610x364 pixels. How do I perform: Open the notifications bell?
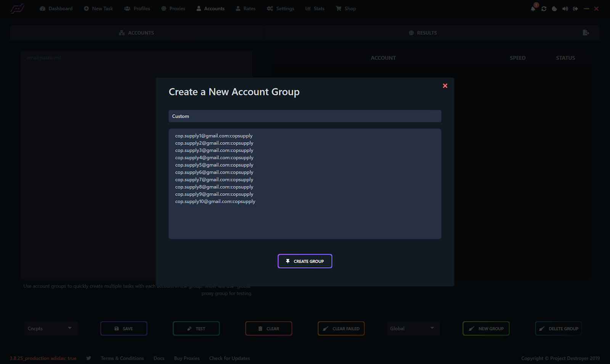533,8
